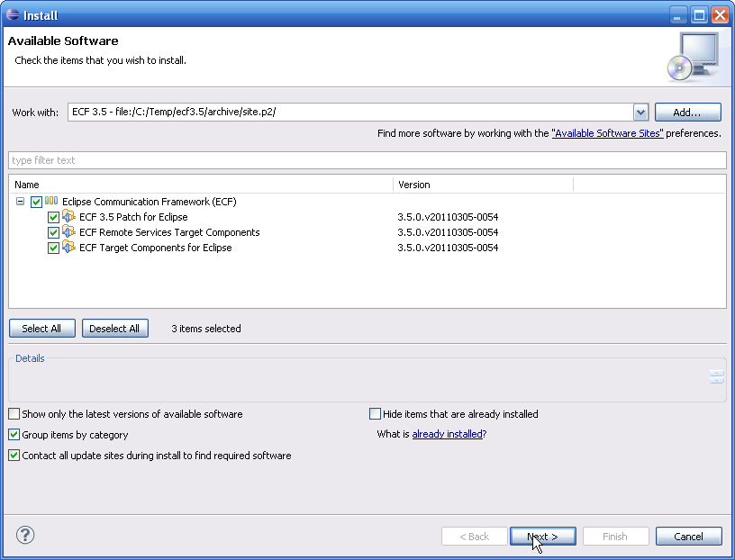Disable Group items by category
735x560 pixels.
tap(14, 435)
